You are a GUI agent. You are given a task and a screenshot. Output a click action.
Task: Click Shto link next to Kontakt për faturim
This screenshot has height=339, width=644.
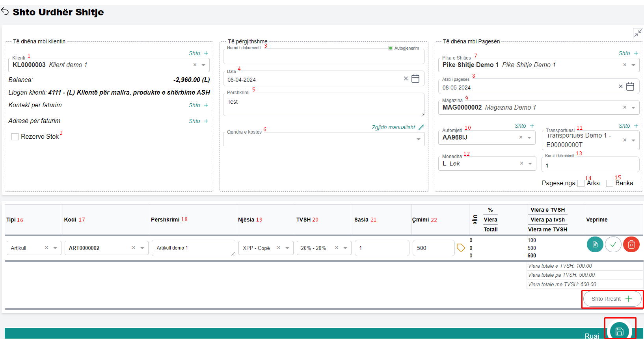(x=198, y=105)
